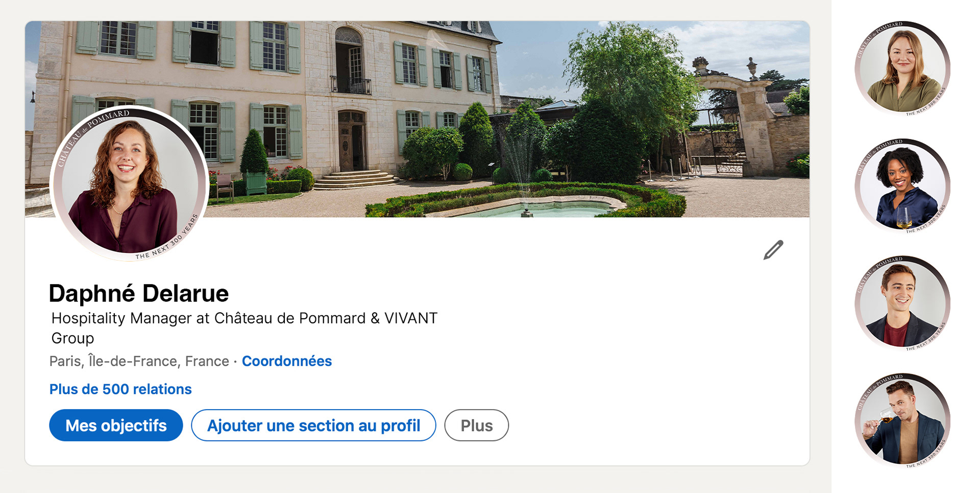The width and height of the screenshot is (980, 493).
Task: Open the Plus de 500 relations link
Action: click(120, 389)
